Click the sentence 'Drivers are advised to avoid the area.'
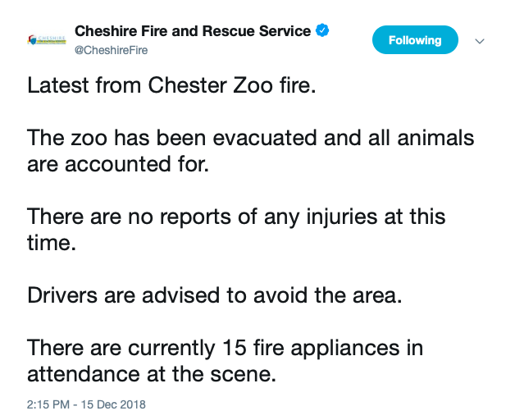 click(x=214, y=294)
